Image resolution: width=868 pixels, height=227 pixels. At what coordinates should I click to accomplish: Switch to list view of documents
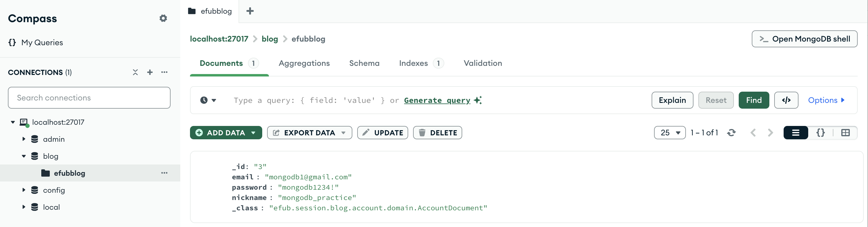(x=795, y=133)
